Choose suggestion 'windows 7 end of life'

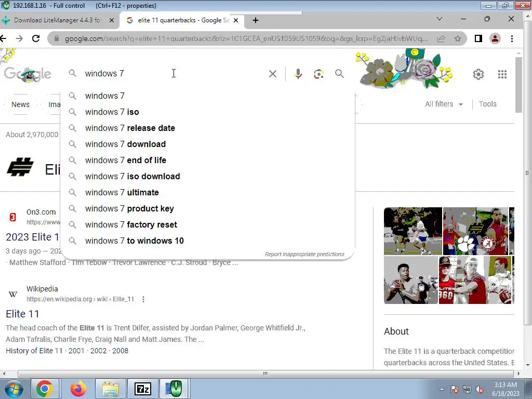coord(208,160)
